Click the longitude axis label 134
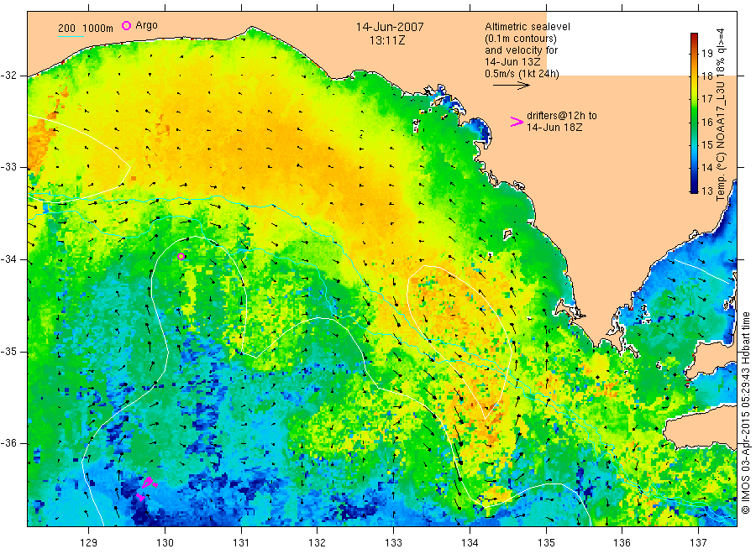The height and width of the screenshot is (554, 756). tap(470, 543)
